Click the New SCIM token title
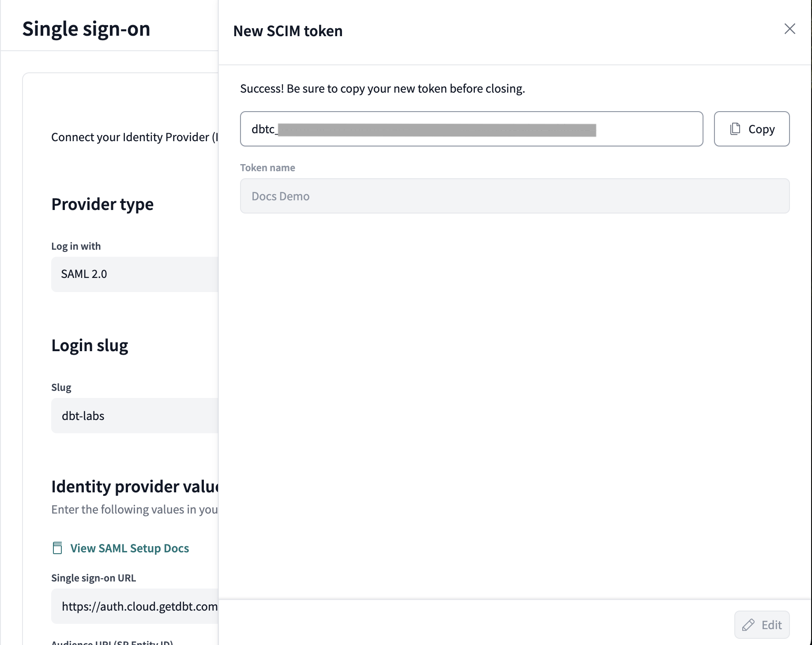Screen dimensions: 812x645 click(288, 31)
